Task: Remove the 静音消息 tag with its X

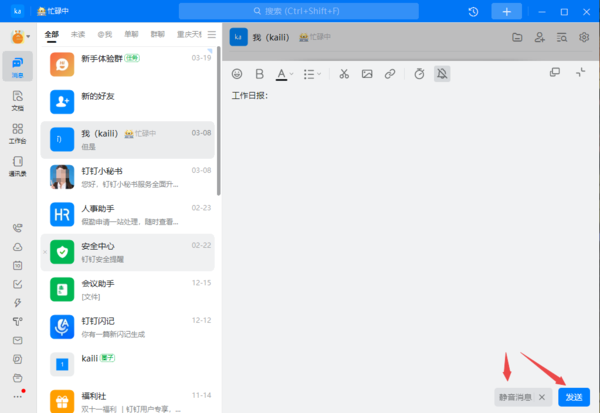Action: pyautogui.click(x=542, y=397)
